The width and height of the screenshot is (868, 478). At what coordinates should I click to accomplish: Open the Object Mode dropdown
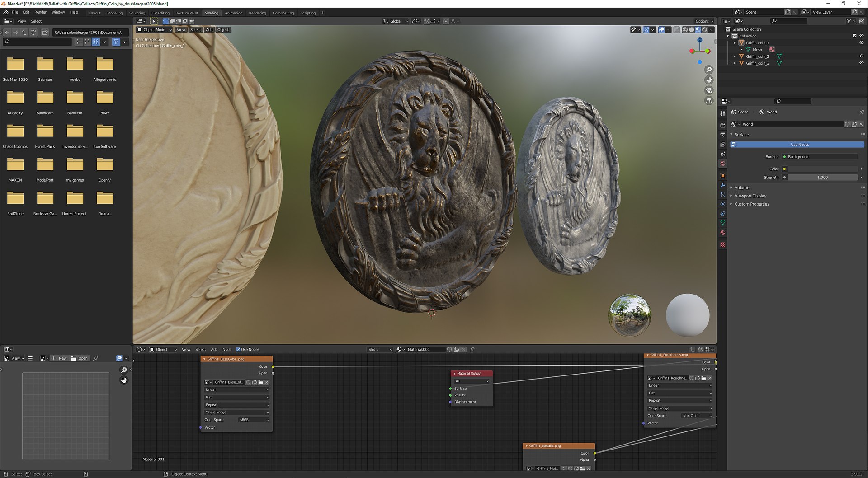point(154,30)
